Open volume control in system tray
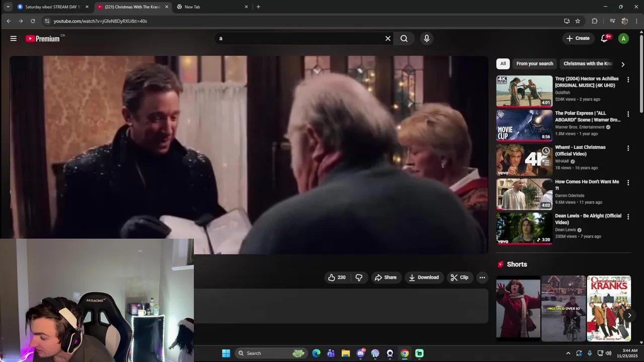 point(609,353)
